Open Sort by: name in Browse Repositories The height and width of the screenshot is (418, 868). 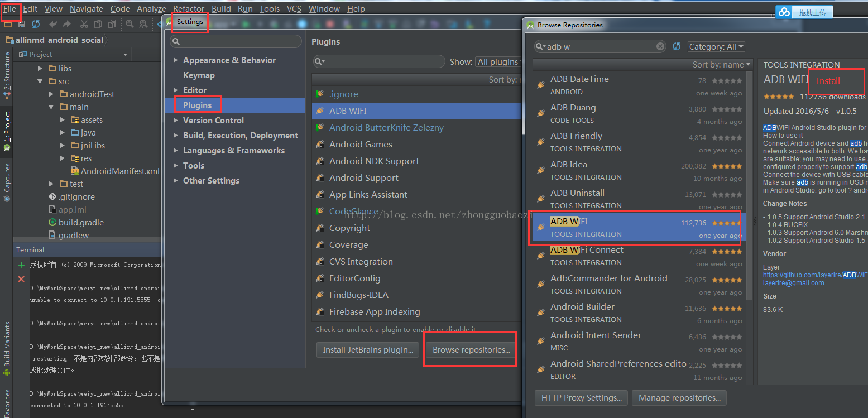coord(722,64)
